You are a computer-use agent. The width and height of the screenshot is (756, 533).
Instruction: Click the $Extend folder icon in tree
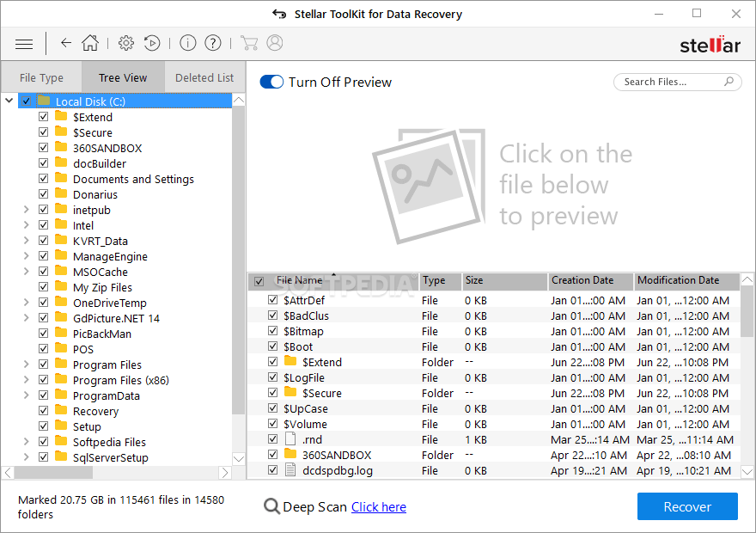(61, 116)
